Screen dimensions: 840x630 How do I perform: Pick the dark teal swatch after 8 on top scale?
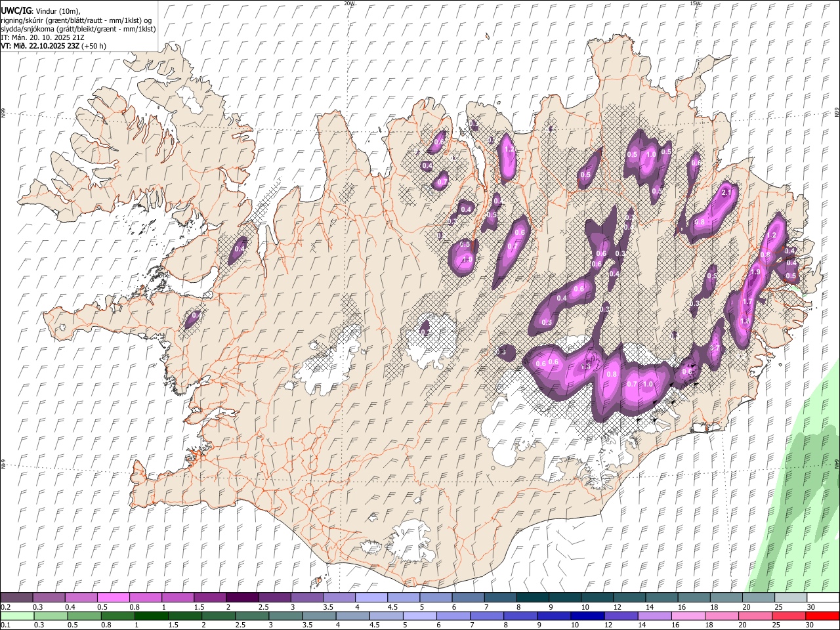pyautogui.click(x=533, y=597)
